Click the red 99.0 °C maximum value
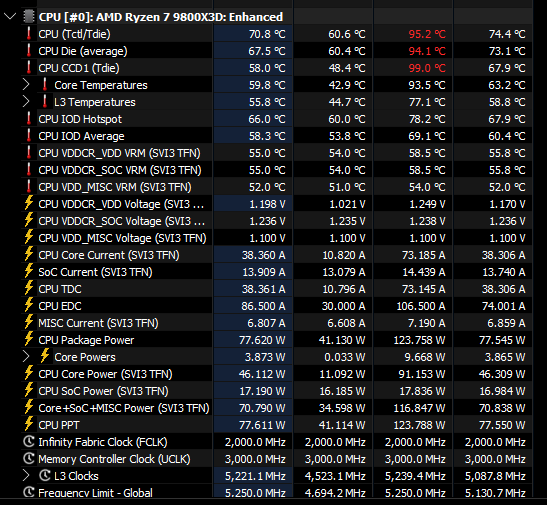Image resolution: width=547 pixels, height=505 pixels. pyautogui.click(x=427, y=68)
